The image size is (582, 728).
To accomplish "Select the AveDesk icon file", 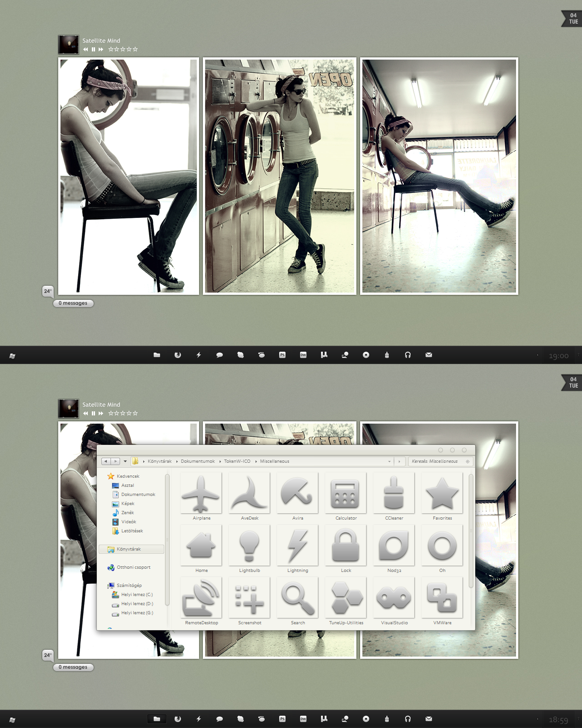I will 249,496.
